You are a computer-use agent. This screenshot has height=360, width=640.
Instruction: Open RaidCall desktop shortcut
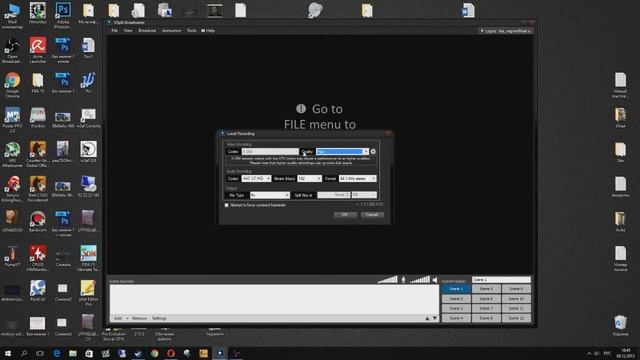coord(38,291)
